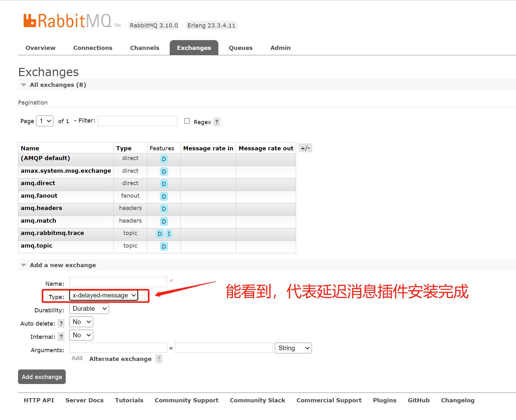Open the amax.system.msg.exchange exchange
516x420 pixels.
[66, 171]
